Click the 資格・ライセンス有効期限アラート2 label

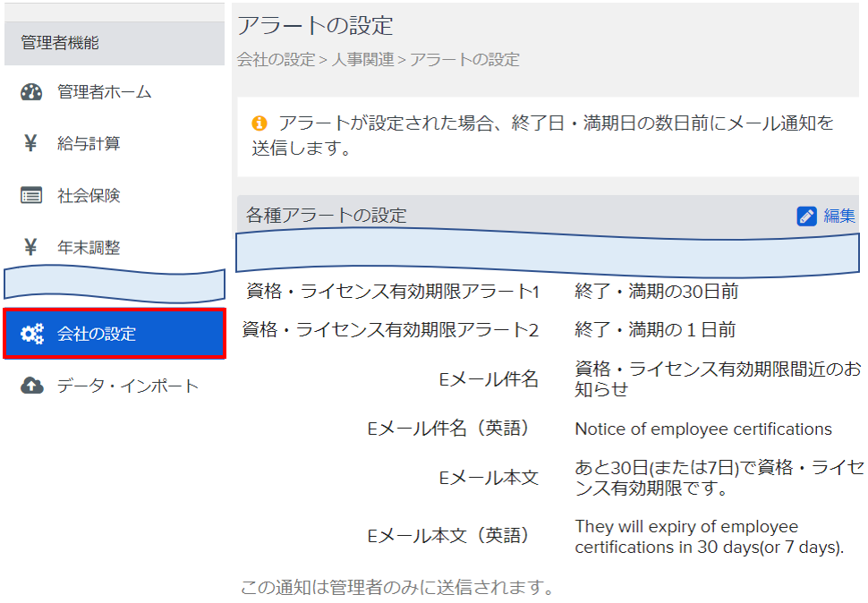390,330
